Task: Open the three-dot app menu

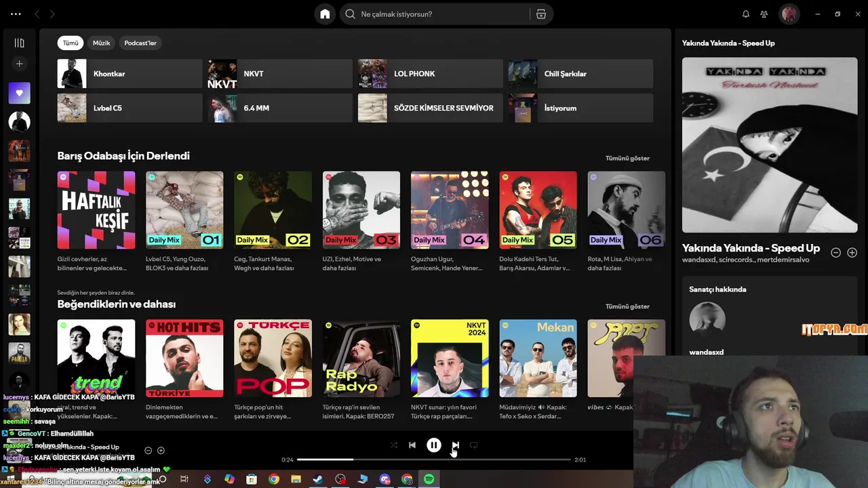Action: (x=16, y=14)
